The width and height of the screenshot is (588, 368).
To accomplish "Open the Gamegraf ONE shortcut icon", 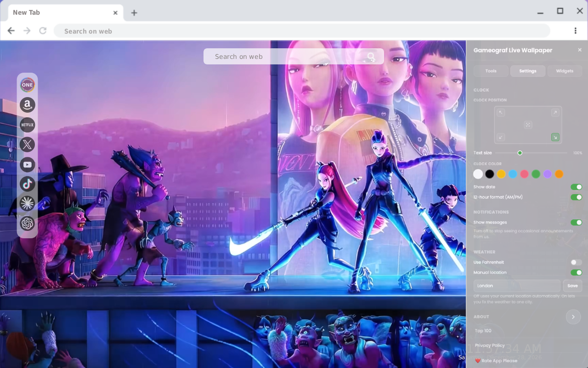I will pos(28,85).
